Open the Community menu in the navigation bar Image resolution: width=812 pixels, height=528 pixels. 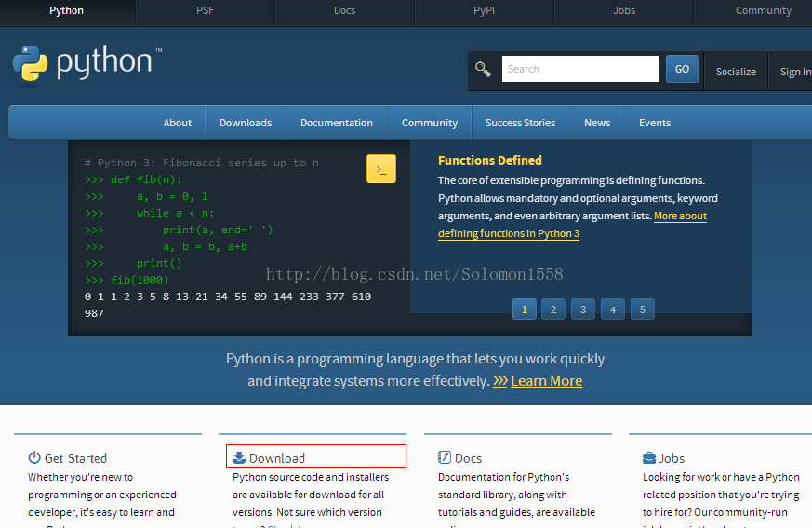[x=430, y=123]
